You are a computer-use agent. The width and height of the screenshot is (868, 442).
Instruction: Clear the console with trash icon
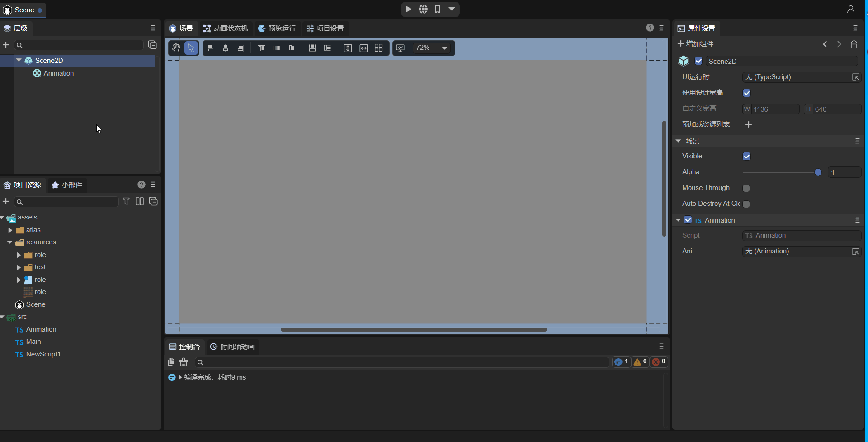184,362
